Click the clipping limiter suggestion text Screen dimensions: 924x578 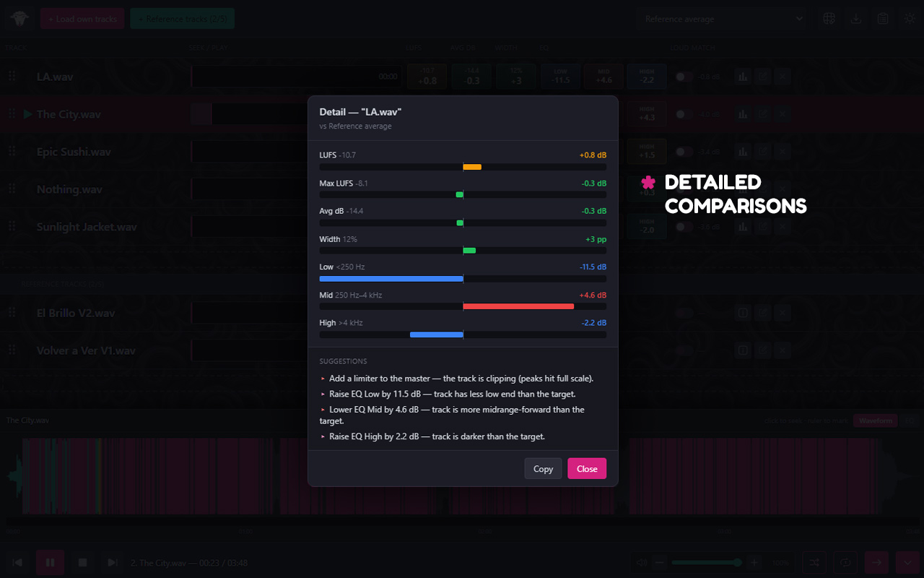(461, 379)
